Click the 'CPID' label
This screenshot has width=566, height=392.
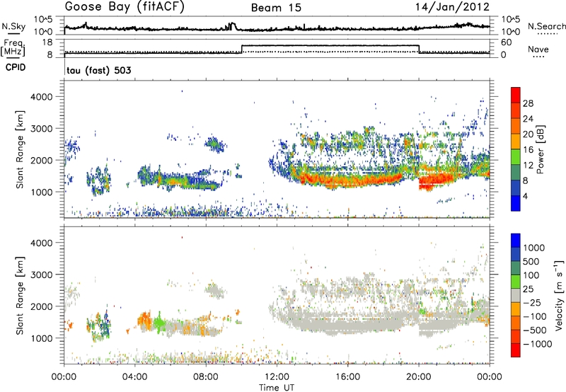(16, 67)
